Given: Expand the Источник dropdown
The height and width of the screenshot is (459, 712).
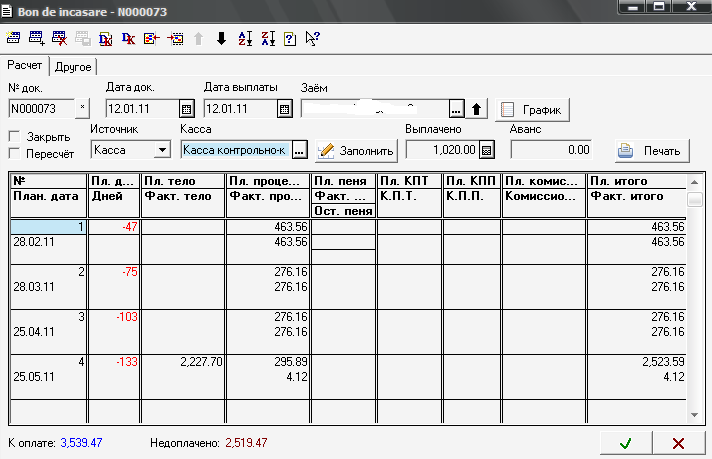Looking at the screenshot, I should coord(162,150).
